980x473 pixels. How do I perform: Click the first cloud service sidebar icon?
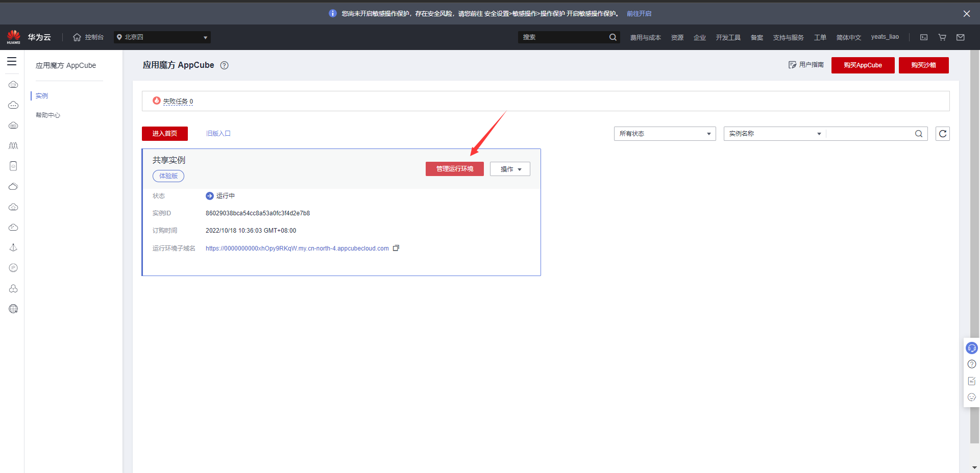point(13,85)
